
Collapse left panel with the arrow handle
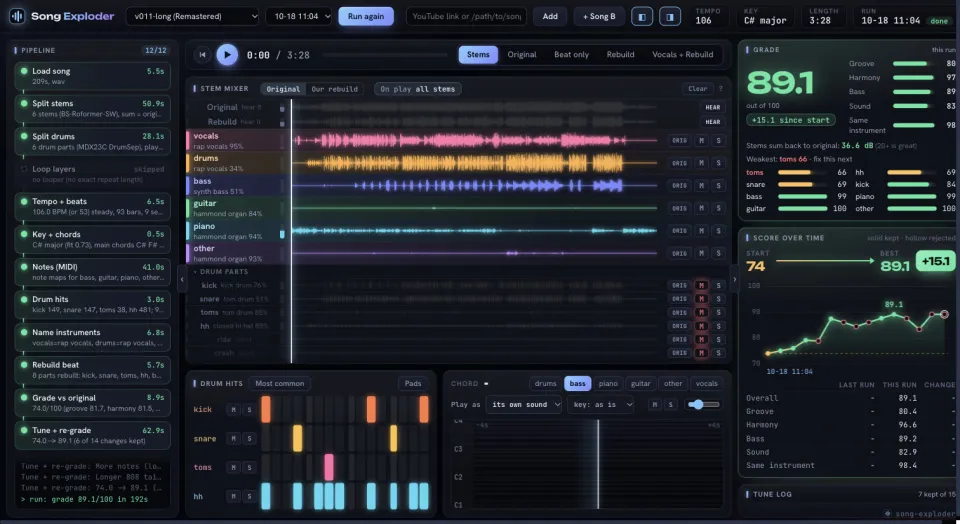(182, 279)
